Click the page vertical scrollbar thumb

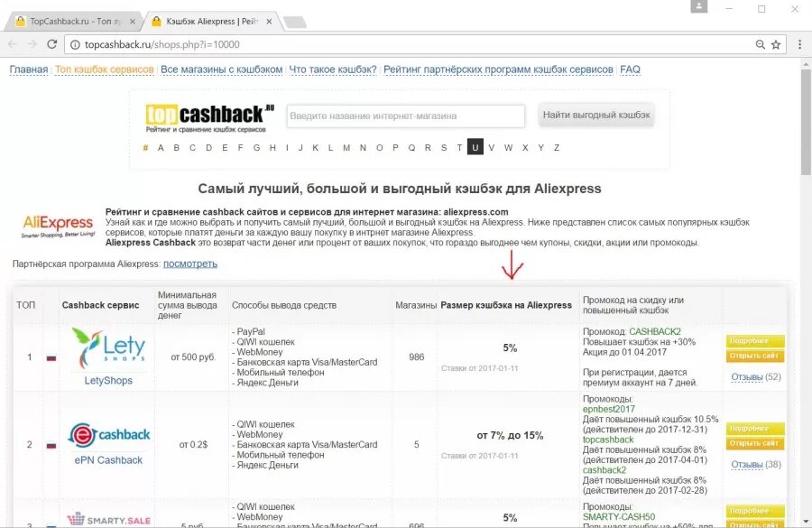[x=806, y=122]
